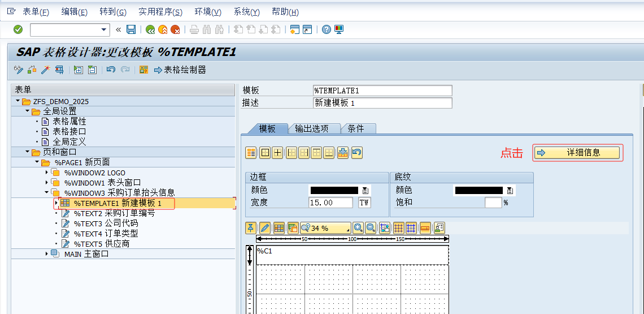This screenshot has height=314, width=644.
Task: Expand the %WINDOW1 表头窗口 node
Action: pos(47,182)
